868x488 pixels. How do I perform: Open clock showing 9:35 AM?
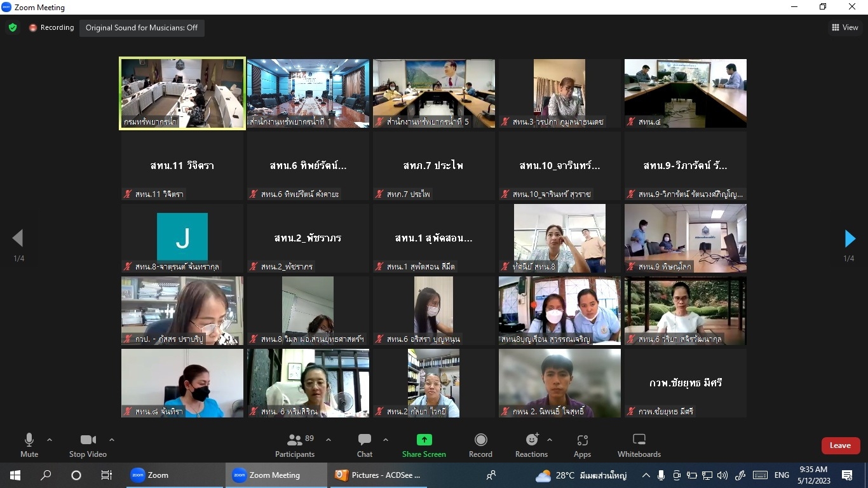(x=813, y=475)
